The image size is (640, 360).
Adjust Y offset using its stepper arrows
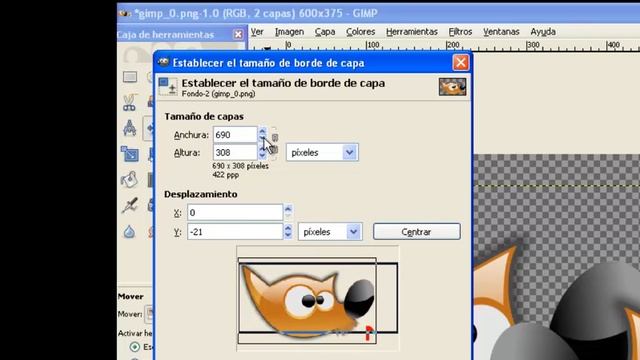(288, 231)
